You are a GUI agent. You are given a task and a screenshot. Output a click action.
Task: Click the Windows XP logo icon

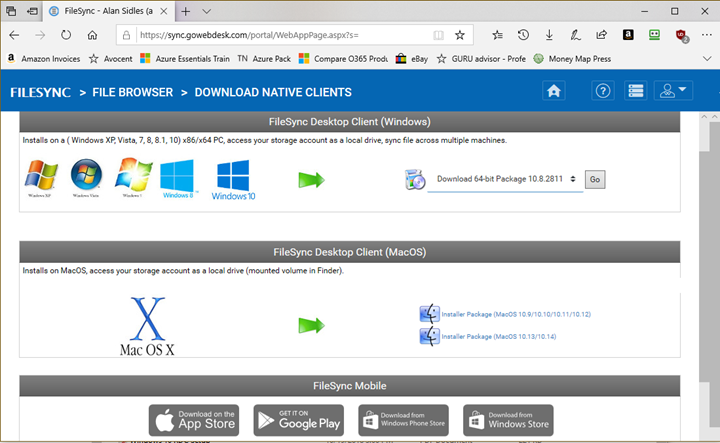point(41,180)
